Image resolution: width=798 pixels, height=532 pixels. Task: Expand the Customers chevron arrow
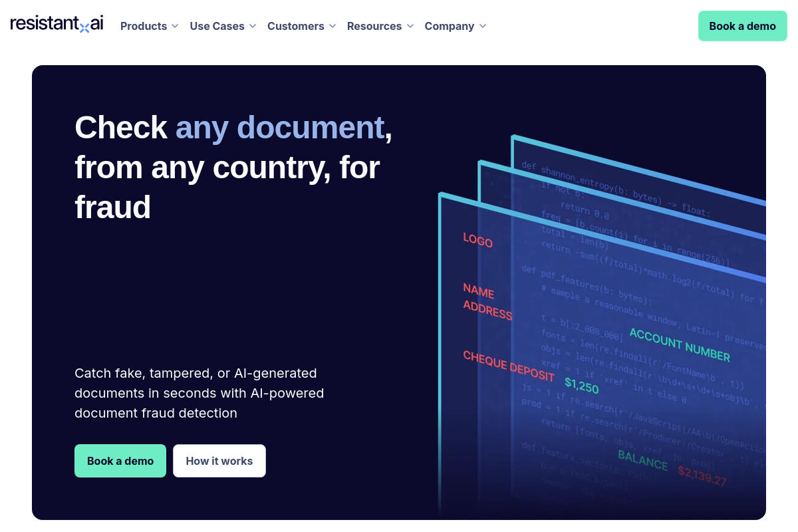point(332,26)
